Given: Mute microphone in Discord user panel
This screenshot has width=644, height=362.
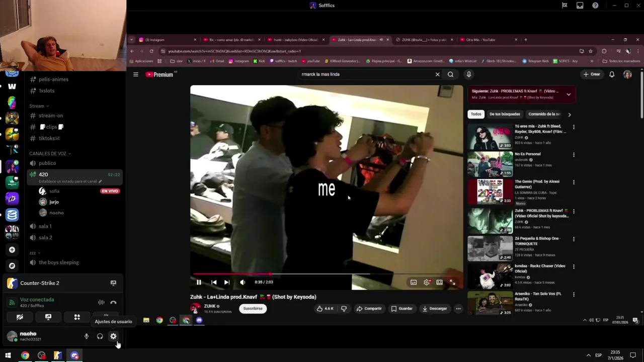Looking at the screenshot, I should pos(87,336).
